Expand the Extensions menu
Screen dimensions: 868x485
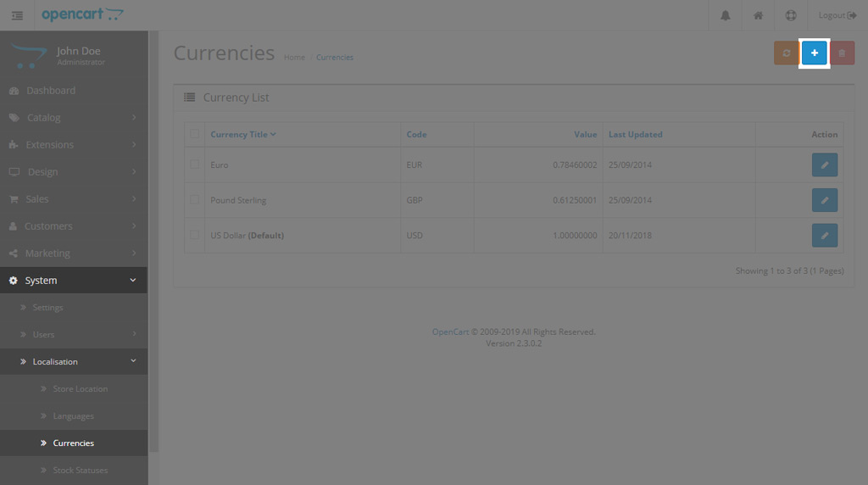click(74, 144)
